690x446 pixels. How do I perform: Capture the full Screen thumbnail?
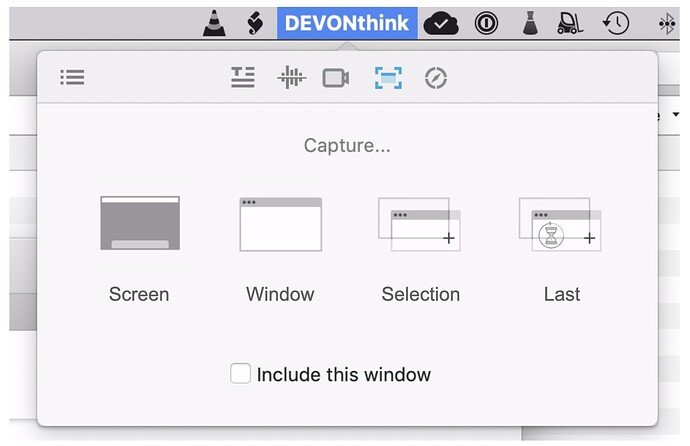click(140, 223)
